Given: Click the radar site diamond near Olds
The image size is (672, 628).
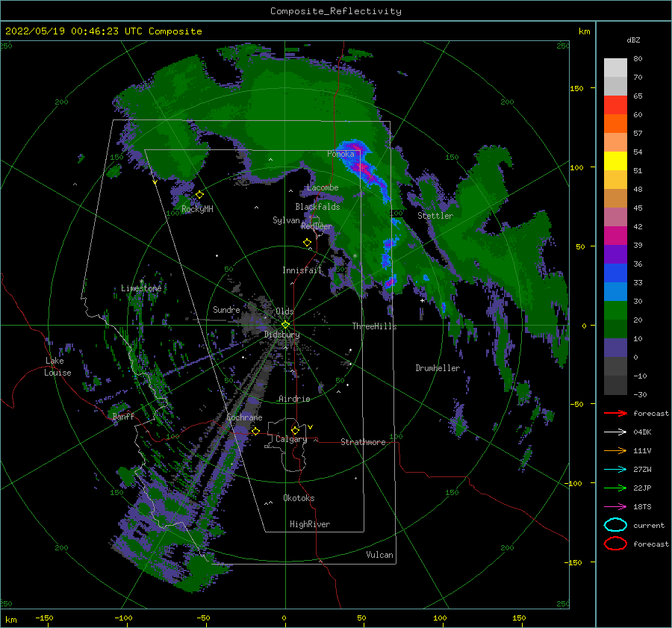Looking at the screenshot, I should (285, 325).
